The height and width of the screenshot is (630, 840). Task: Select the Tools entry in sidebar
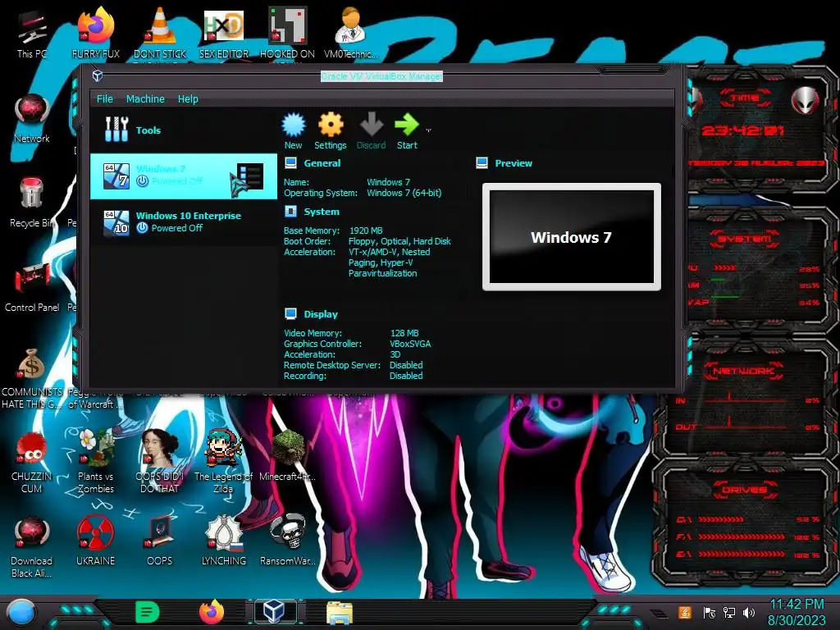(183, 130)
